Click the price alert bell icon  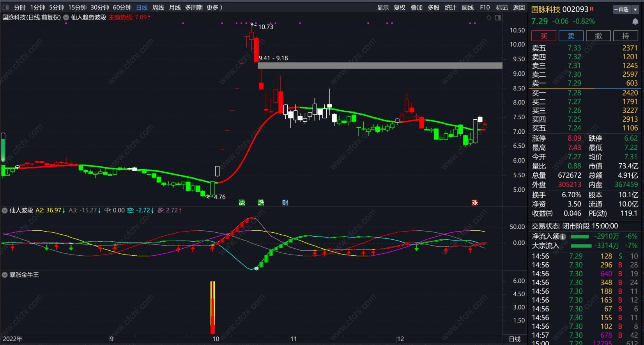point(635,21)
